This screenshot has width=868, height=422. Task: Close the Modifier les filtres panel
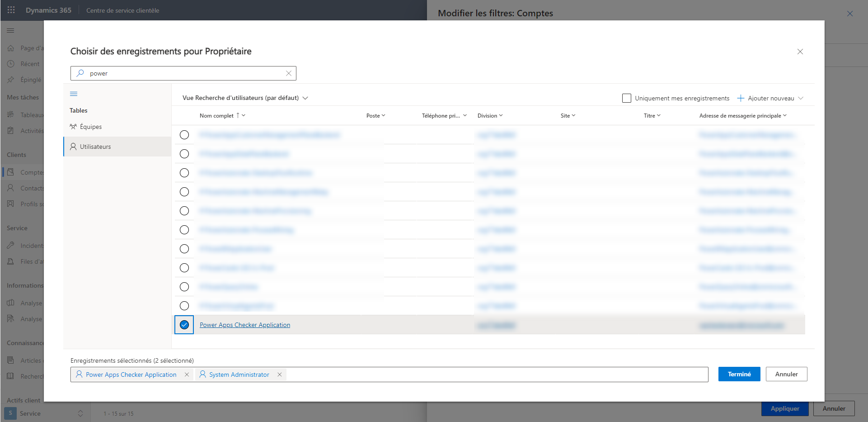[x=850, y=14]
